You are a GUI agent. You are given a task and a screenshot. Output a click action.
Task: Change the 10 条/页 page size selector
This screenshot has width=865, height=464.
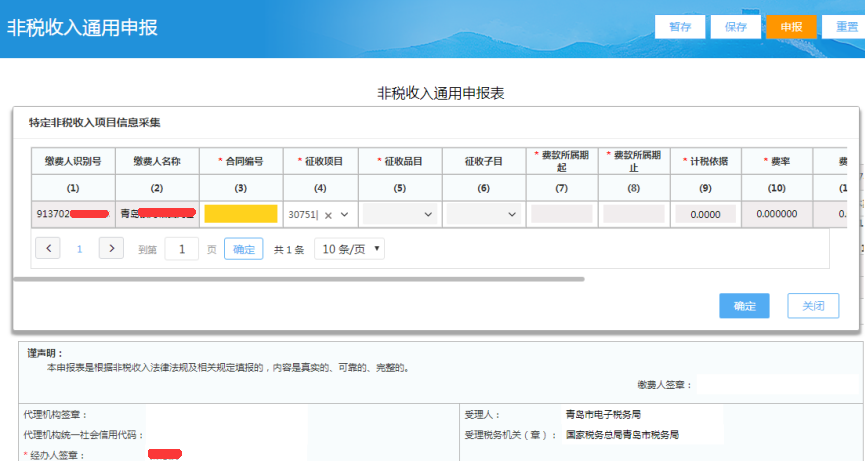pos(349,249)
